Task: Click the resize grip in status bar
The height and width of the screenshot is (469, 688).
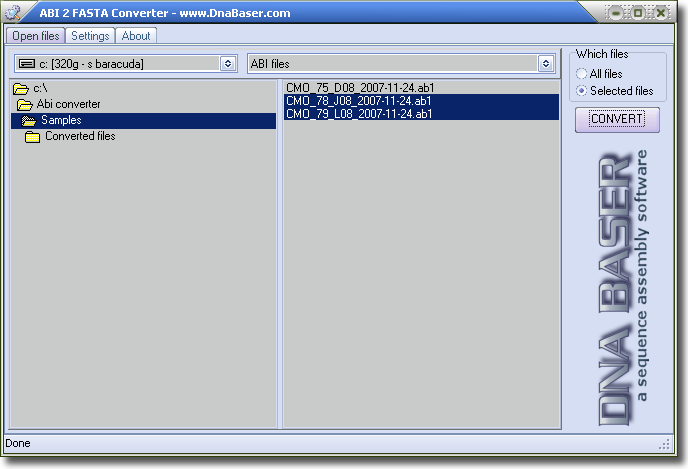Action: [x=664, y=444]
